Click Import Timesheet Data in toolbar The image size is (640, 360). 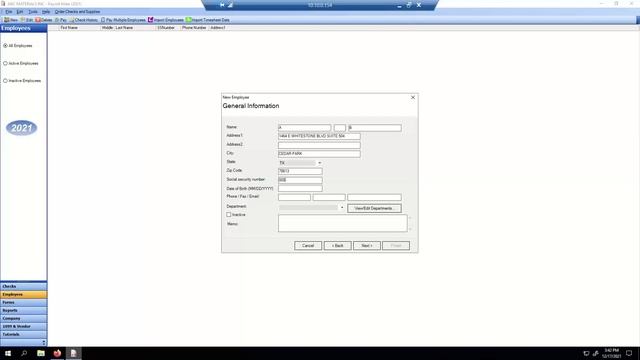[207, 20]
